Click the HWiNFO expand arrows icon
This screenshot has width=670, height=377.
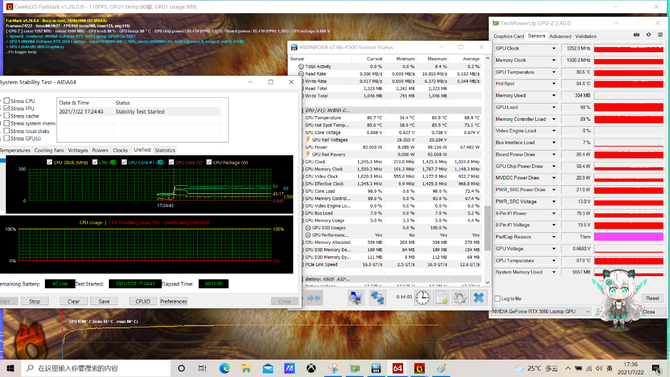coord(314,298)
